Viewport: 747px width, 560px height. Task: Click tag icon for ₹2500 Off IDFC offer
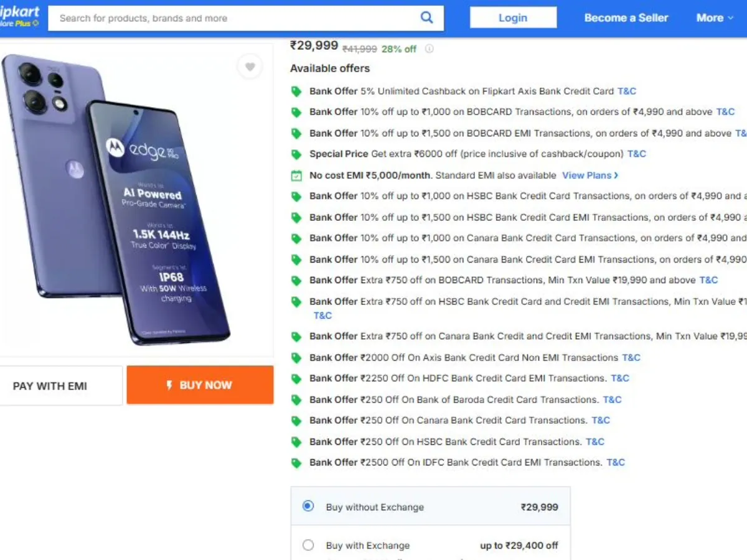297,463
